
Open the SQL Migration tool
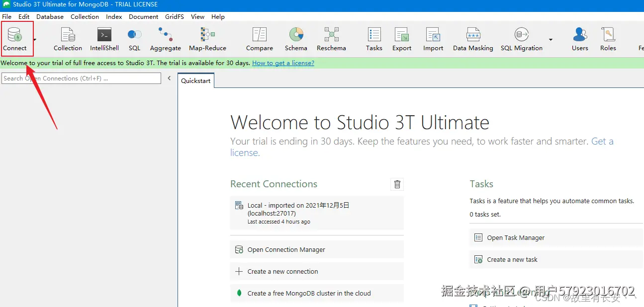(x=522, y=39)
